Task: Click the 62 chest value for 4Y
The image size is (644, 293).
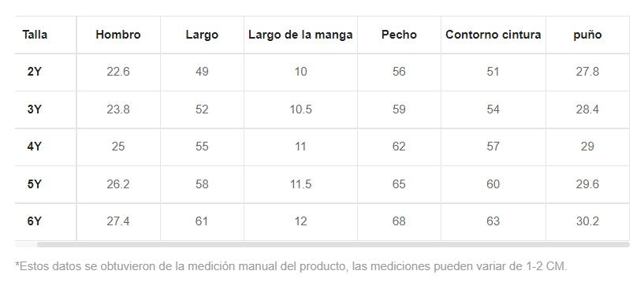Action: click(399, 146)
